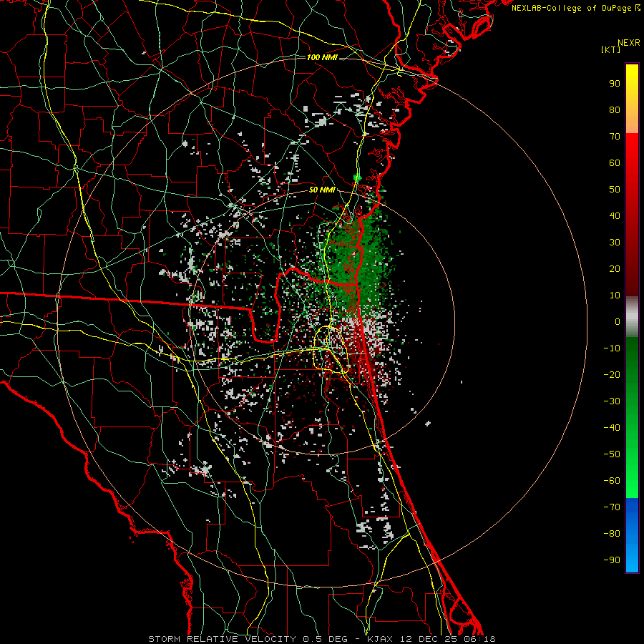
Task: Click the -90 value on velocity scale
Action: [612, 560]
